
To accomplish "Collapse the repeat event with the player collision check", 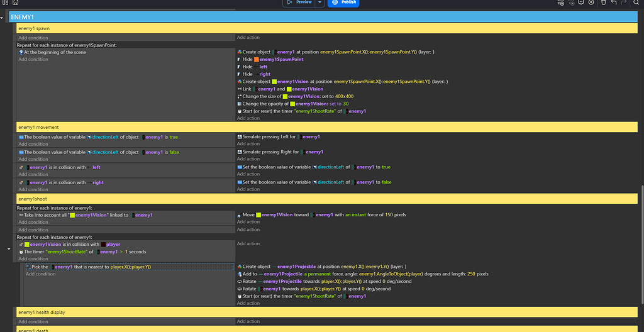I will point(9,249).
